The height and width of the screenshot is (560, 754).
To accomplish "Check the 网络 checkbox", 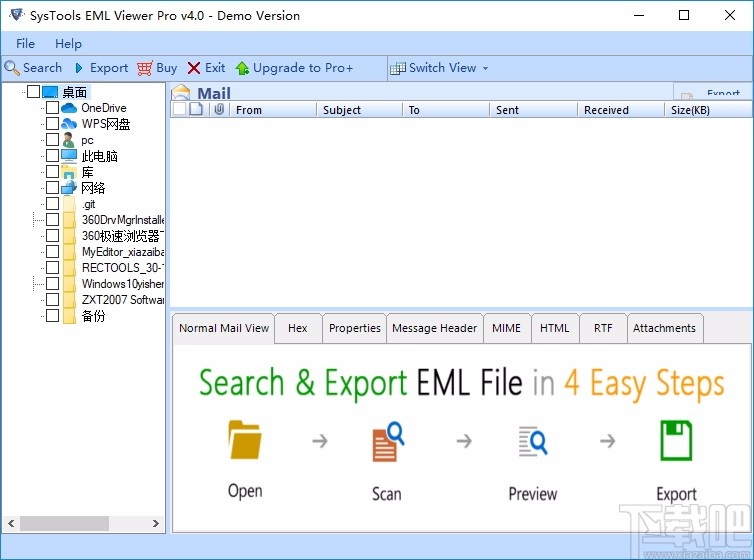I will click(52, 187).
